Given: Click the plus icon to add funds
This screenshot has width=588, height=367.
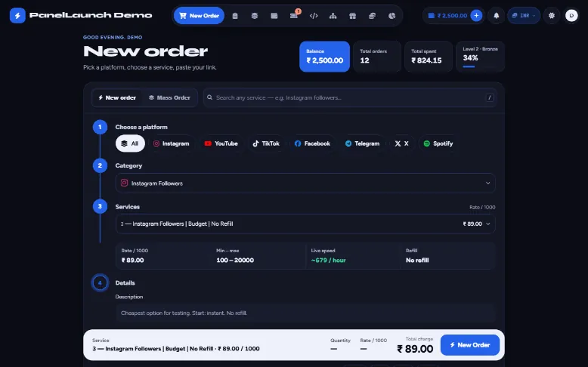Looking at the screenshot, I should point(476,15).
